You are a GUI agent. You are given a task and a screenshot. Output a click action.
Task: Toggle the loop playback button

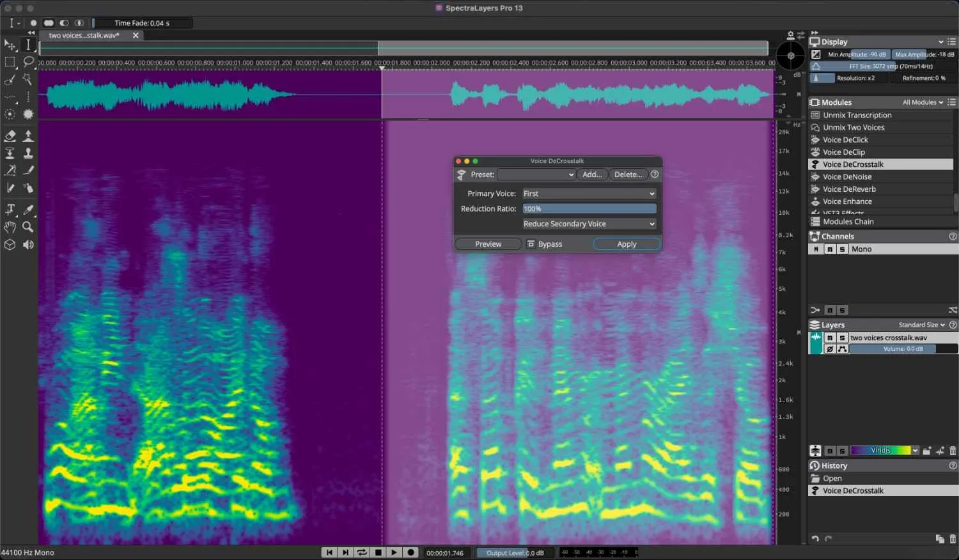click(x=362, y=552)
